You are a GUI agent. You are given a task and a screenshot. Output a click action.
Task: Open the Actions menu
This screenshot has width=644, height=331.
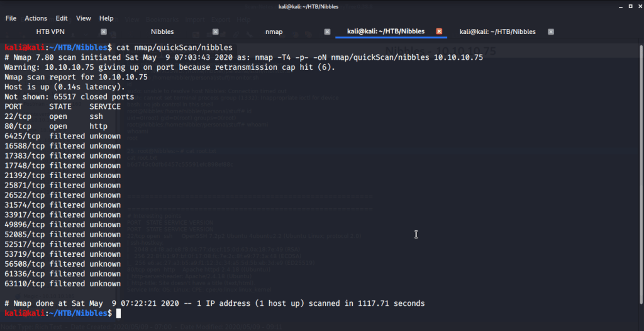pyautogui.click(x=36, y=18)
